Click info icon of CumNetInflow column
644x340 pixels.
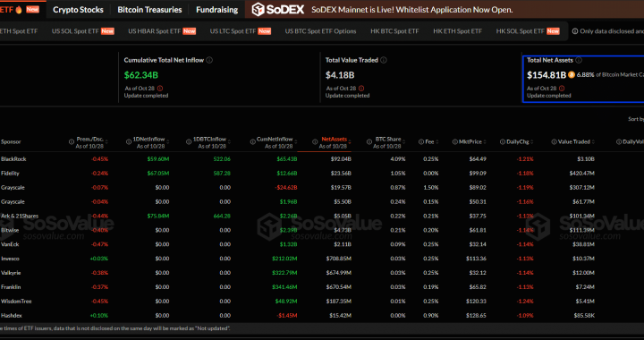click(252, 141)
